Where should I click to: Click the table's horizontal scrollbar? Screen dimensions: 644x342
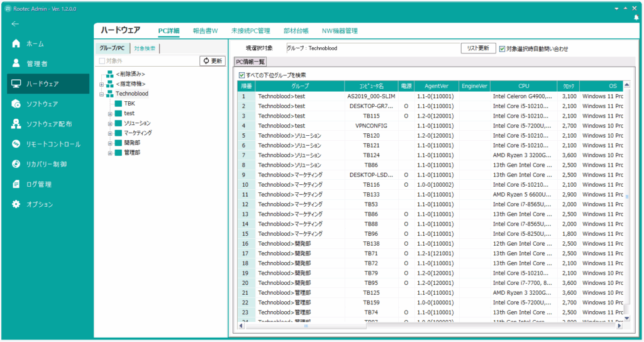[306, 326]
